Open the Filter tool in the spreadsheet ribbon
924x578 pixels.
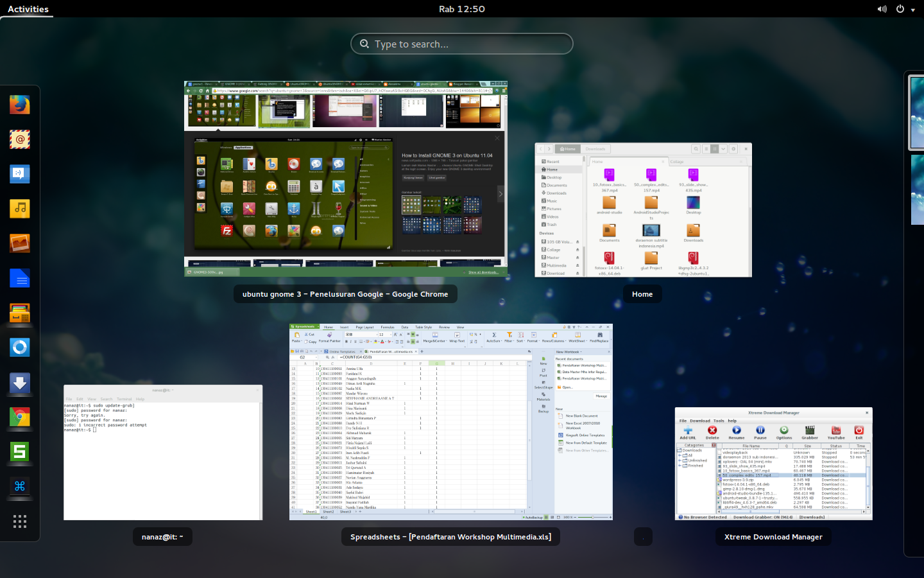point(509,335)
